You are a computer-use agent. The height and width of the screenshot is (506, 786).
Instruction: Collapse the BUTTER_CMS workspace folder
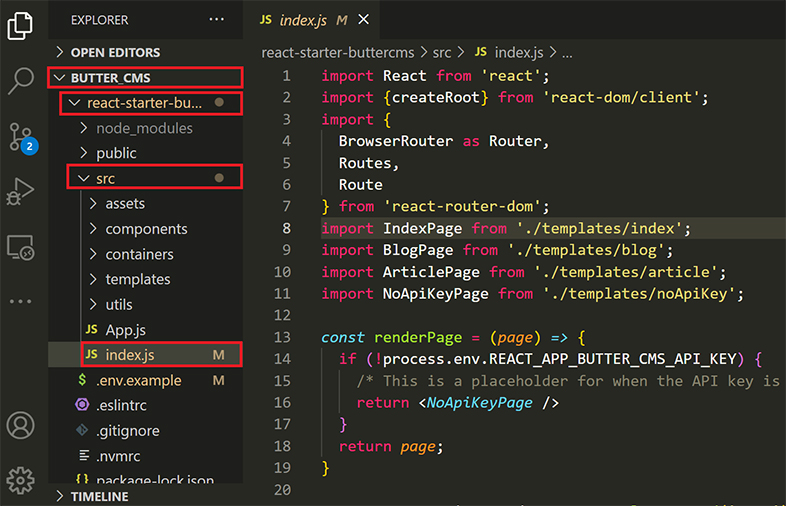click(x=145, y=78)
